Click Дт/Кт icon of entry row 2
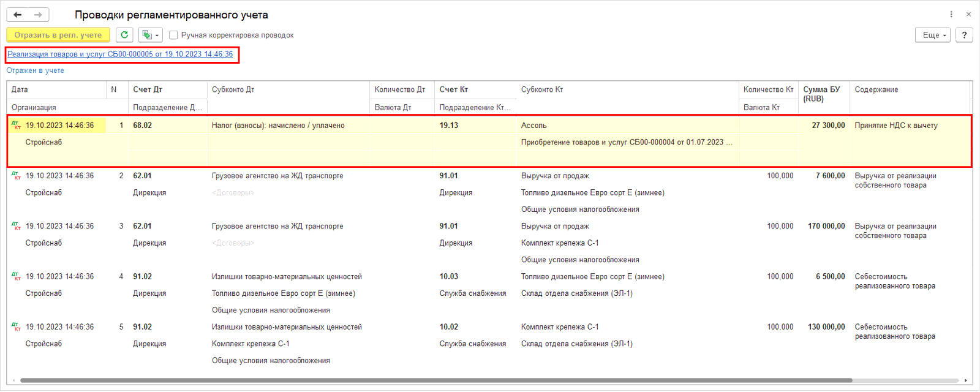The width and height of the screenshot is (980, 392). pos(16,176)
